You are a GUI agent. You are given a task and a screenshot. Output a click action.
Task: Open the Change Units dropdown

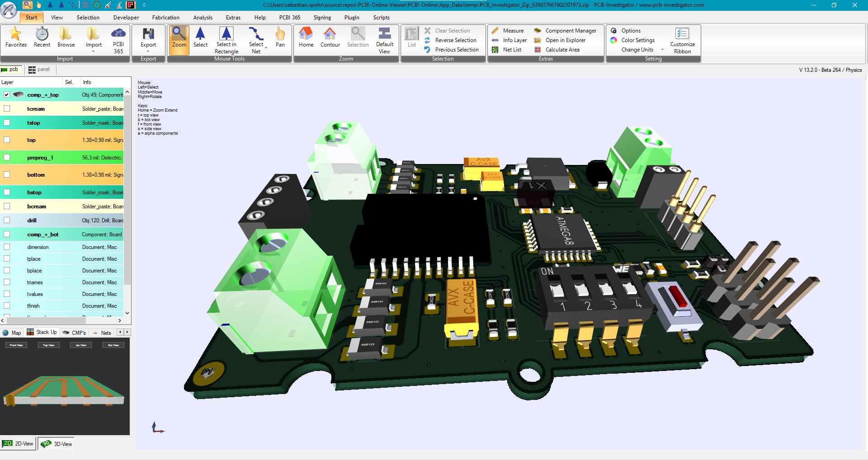(x=662, y=50)
